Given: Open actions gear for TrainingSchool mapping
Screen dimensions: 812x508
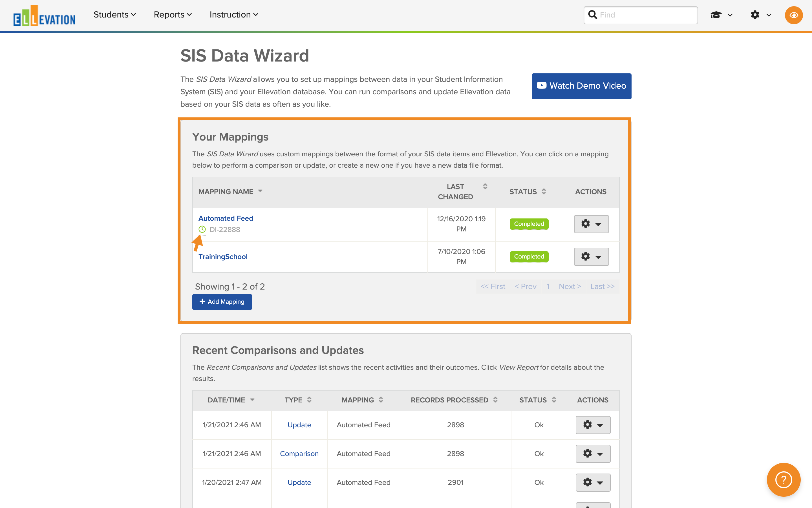Looking at the screenshot, I should point(591,257).
